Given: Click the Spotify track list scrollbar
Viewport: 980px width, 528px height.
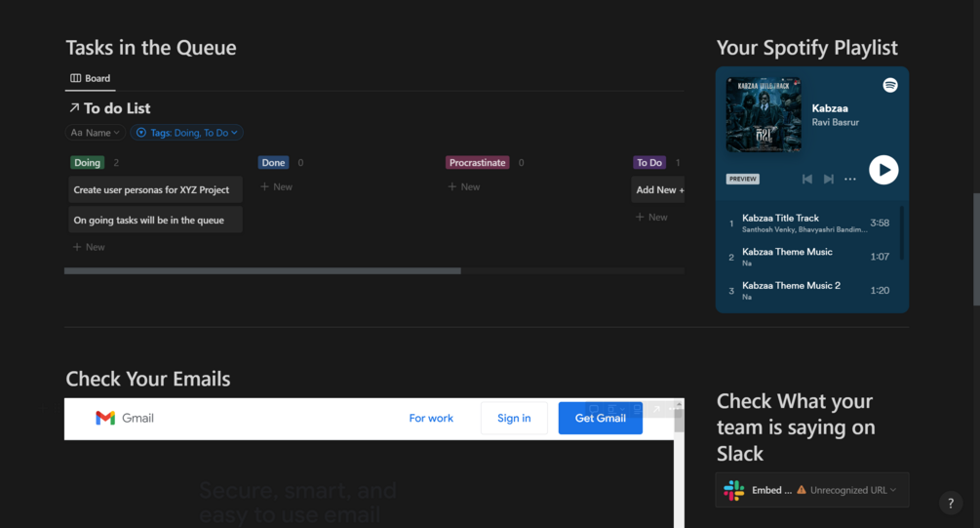Looking at the screenshot, I should pyautogui.click(x=902, y=232).
